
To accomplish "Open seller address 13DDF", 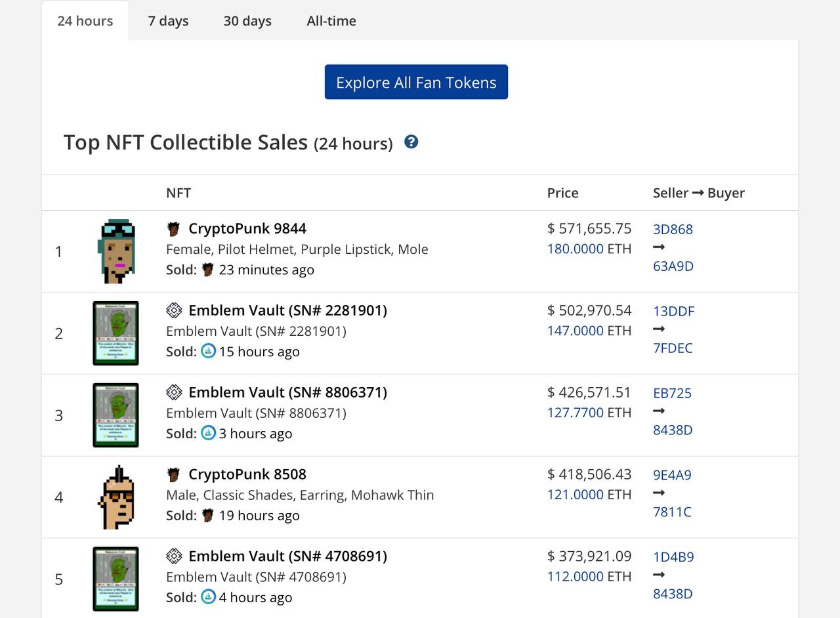I will 673,311.
